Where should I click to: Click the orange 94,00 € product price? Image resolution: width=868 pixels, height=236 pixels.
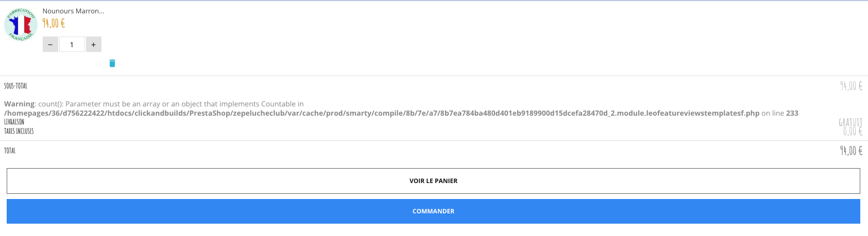click(x=54, y=23)
